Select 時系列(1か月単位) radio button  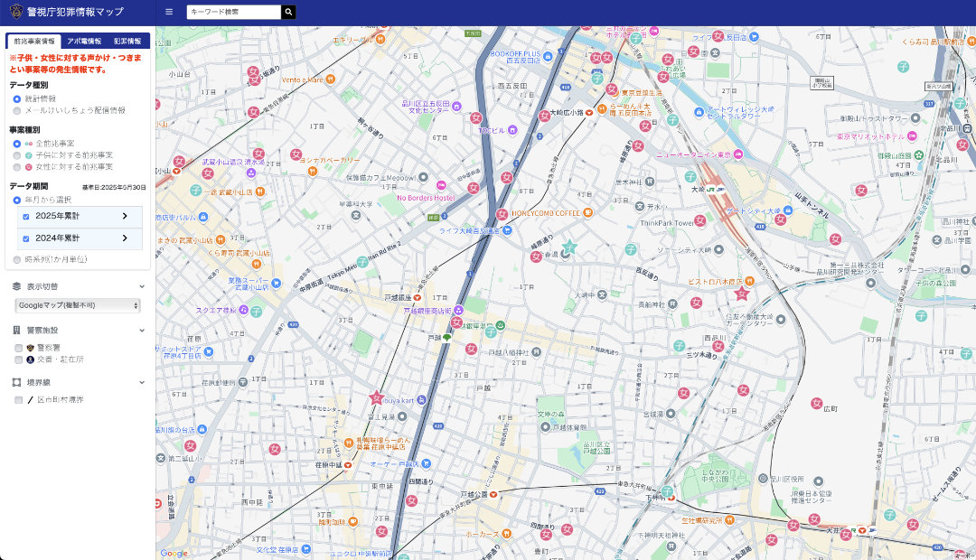pos(17,259)
